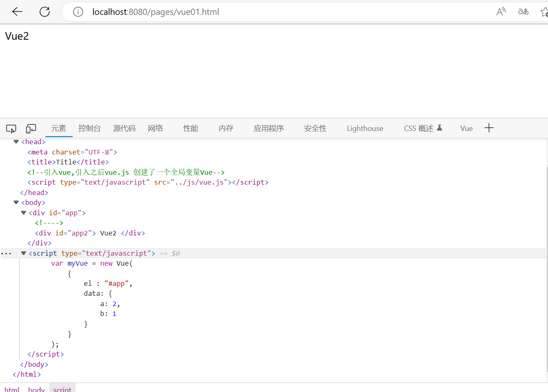This screenshot has width=548, height=392.
Task: Click the browser back arrow
Action: tap(17, 12)
